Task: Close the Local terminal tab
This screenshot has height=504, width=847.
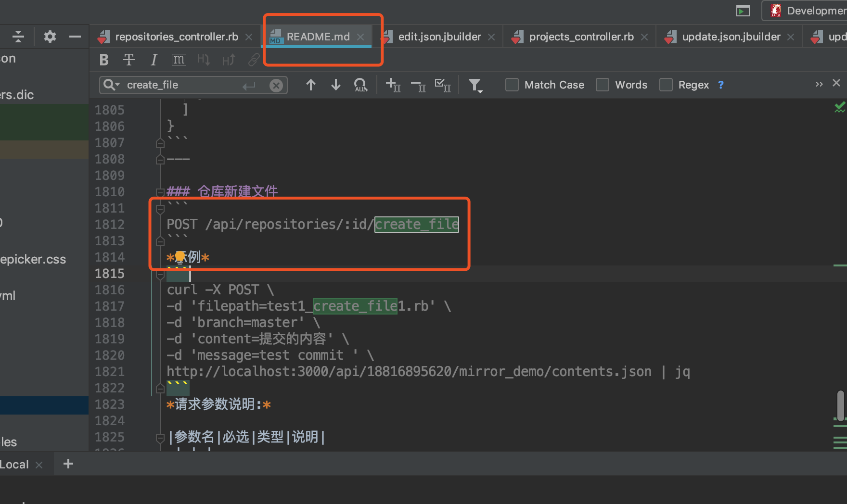Action: point(39,465)
